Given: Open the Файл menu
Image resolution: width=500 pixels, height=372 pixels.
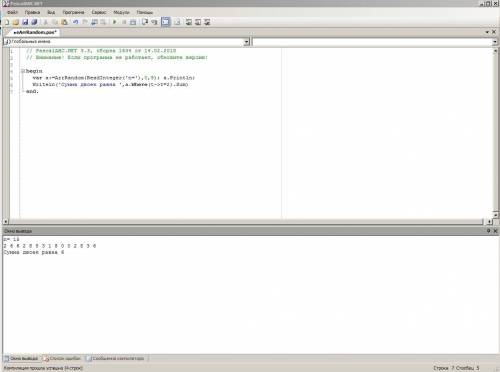Looking at the screenshot, I should (12, 12).
